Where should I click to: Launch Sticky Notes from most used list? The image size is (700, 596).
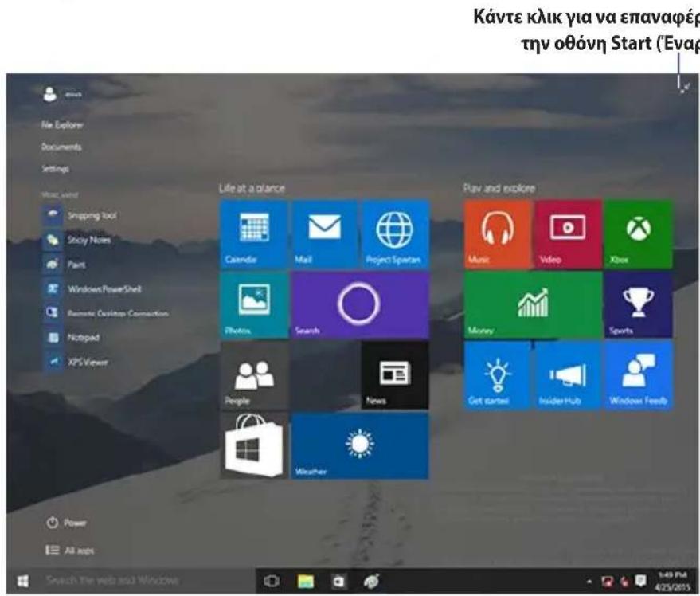[78, 240]
